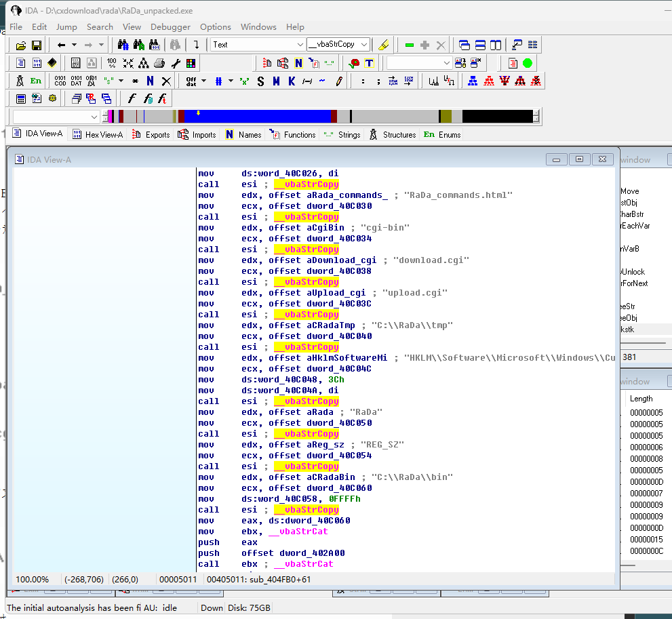Viewport: 672px width, 619px height.
Task: Switch to the Functions tab
Action: click(293, 134)
